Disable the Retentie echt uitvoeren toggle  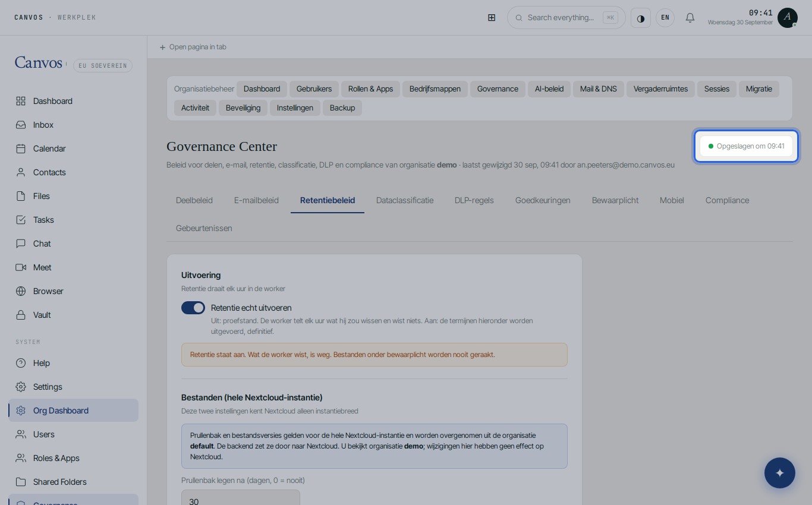[193, 308]
